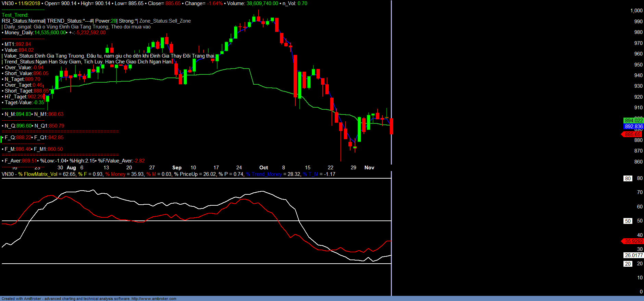Click the Test_Trend indicator title
The height and width of the screenshot is (301, 644).
point(15,15)
